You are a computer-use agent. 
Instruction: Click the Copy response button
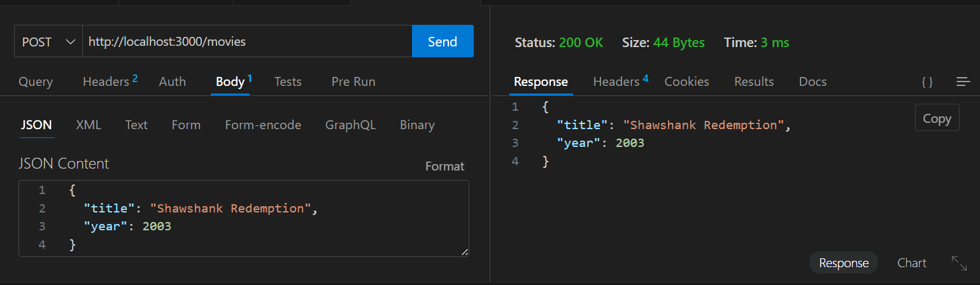coord(937,118)
